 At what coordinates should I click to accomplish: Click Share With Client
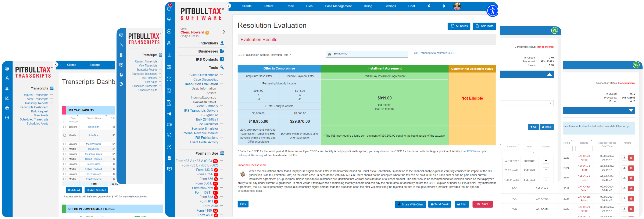tap(410, 205)
